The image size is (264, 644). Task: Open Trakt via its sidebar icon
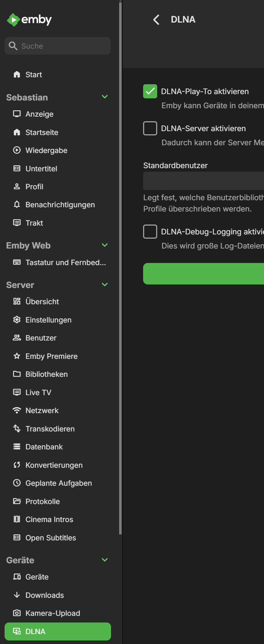[17, 223]
